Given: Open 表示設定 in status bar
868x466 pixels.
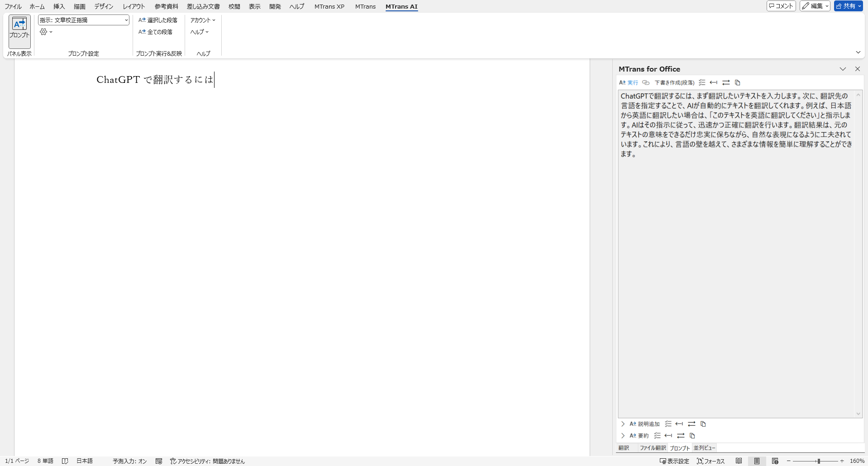Looking at the screenshot, I should click(674, 461).
